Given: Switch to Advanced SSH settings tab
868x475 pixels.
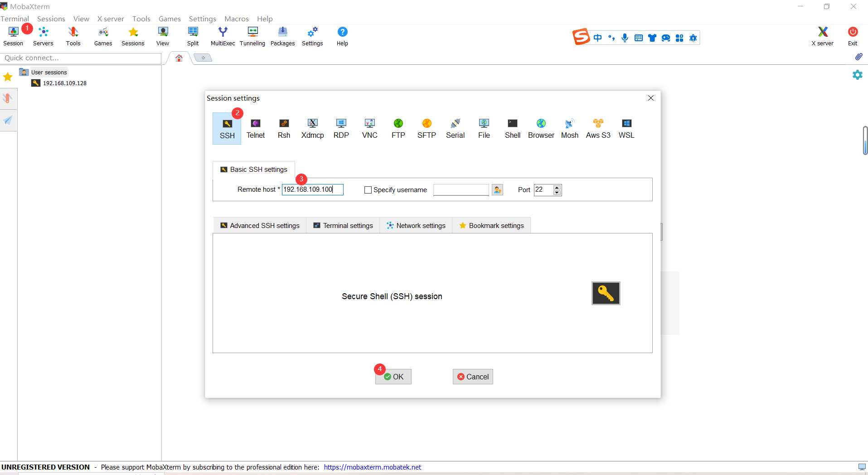Looking at the screenshot, I should click(260, 226).
